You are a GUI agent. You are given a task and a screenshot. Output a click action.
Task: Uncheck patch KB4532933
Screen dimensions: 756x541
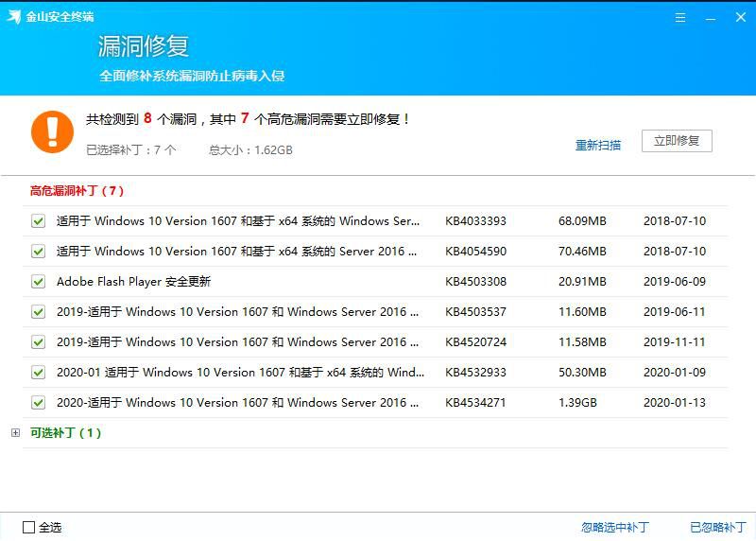pyautogui.click(x=38, y=373)
